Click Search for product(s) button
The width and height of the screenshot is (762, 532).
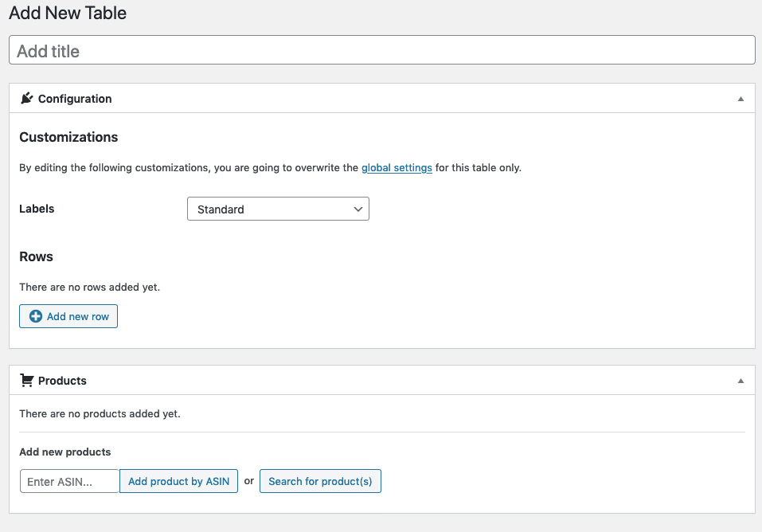click(x=320, y=481)
